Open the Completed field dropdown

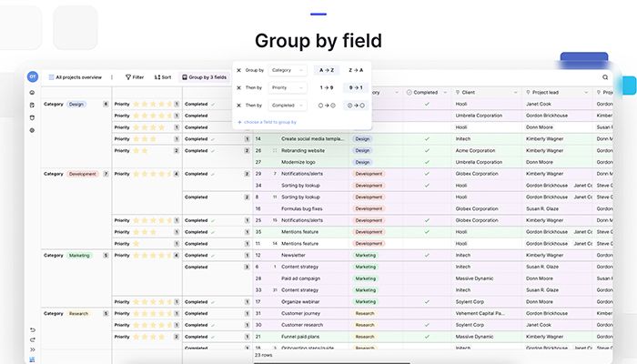288,105
